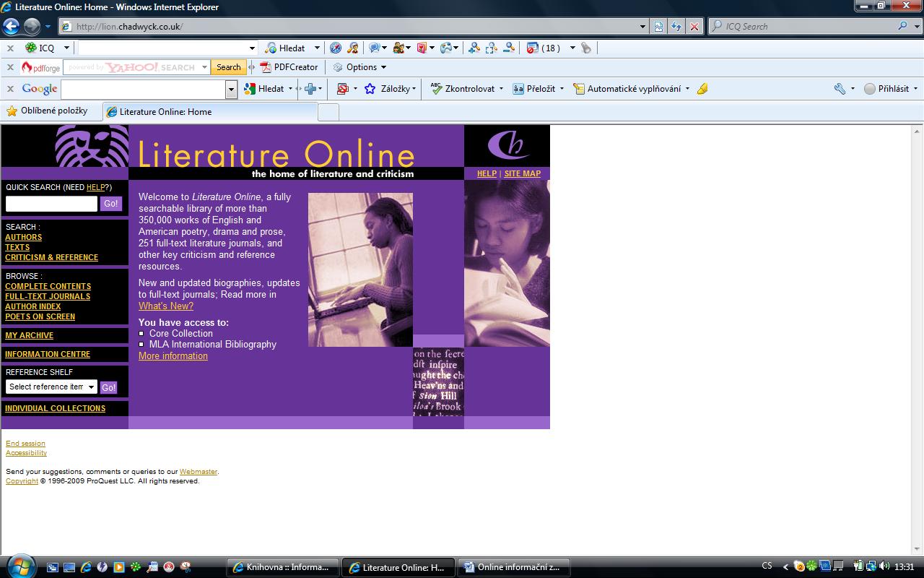
Task: Expand the ICQ menu dropdown arrow
Action: point(66,48)
